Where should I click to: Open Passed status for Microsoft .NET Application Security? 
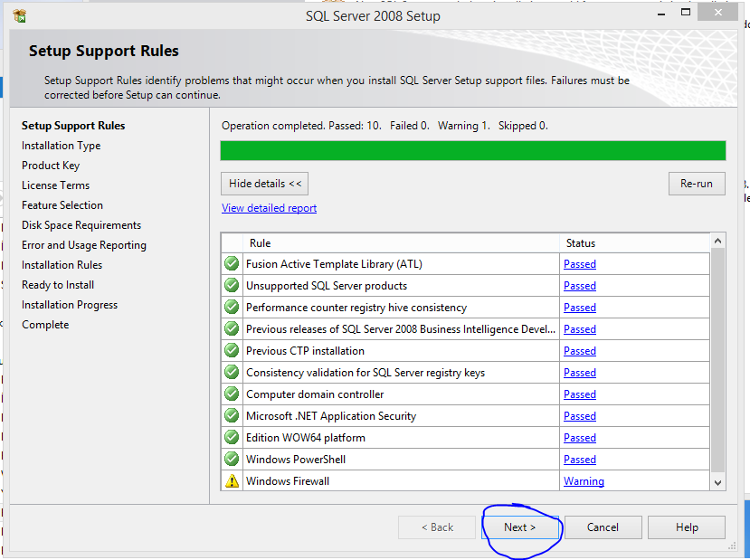tap(580, 416)
